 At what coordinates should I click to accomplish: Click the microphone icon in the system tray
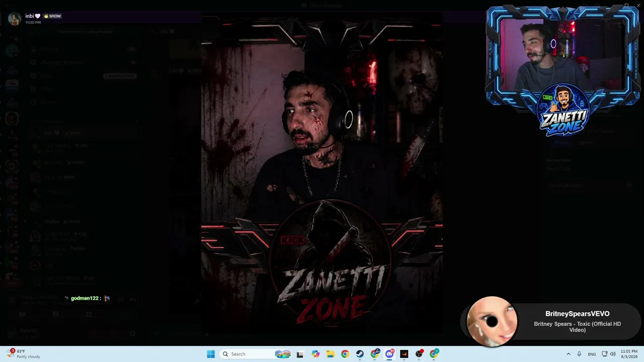579,354
